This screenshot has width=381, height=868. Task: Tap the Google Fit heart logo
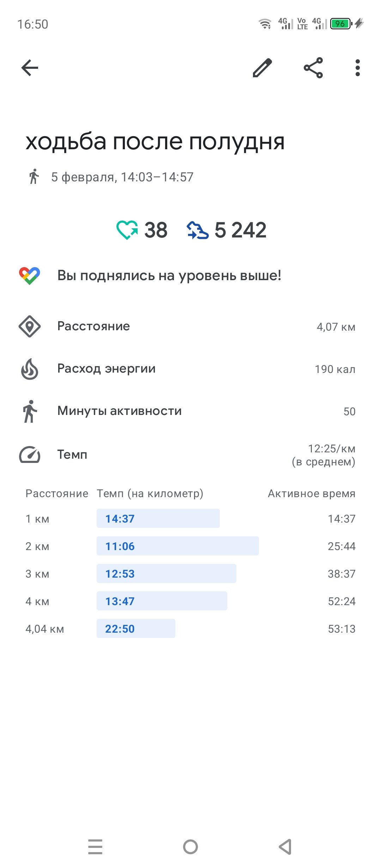coord(30,276)
